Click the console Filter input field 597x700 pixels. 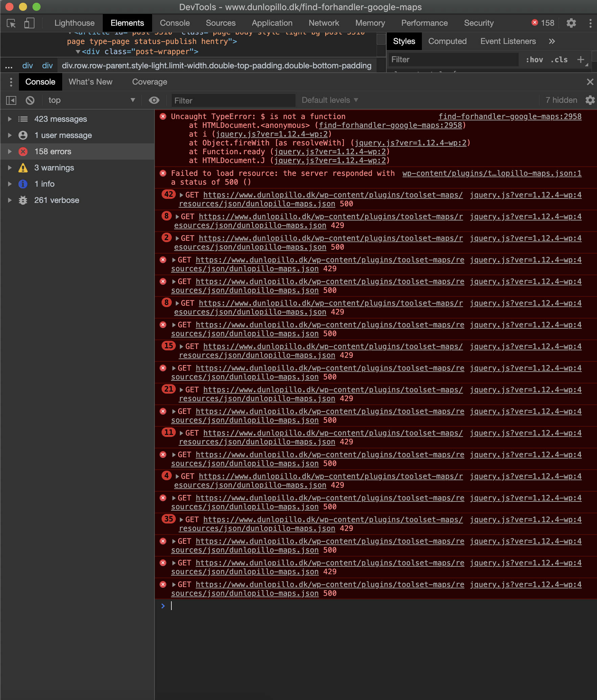(x=233, y=100)
